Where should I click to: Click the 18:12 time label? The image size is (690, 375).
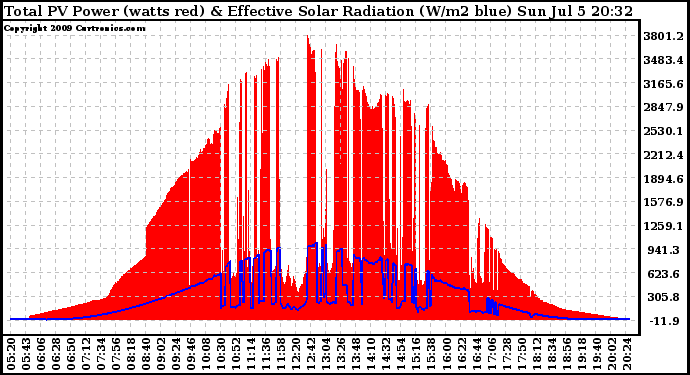(536, 354)
